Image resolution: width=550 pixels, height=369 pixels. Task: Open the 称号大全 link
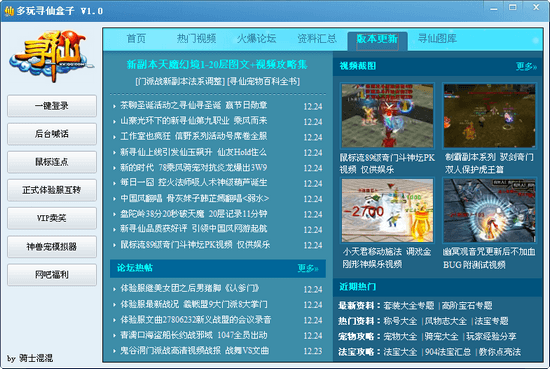[400, 321]
